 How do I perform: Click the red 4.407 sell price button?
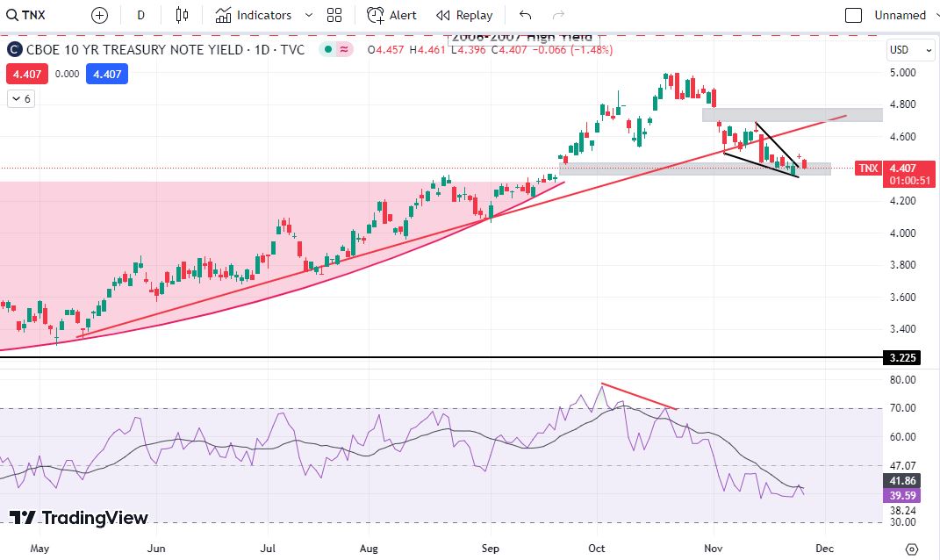pyautogui.click(x=27, y=75)
